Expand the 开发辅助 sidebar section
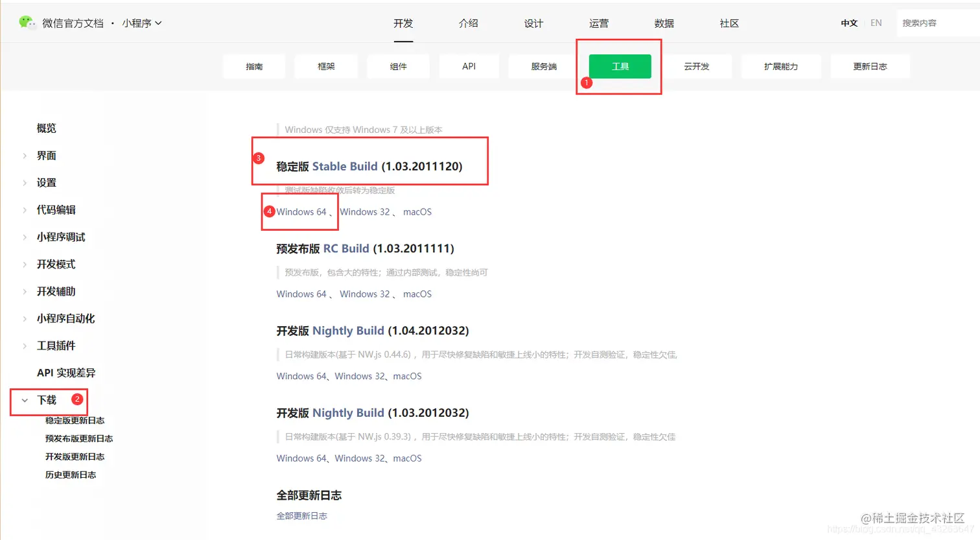980x540 pixels. [56, 292]
